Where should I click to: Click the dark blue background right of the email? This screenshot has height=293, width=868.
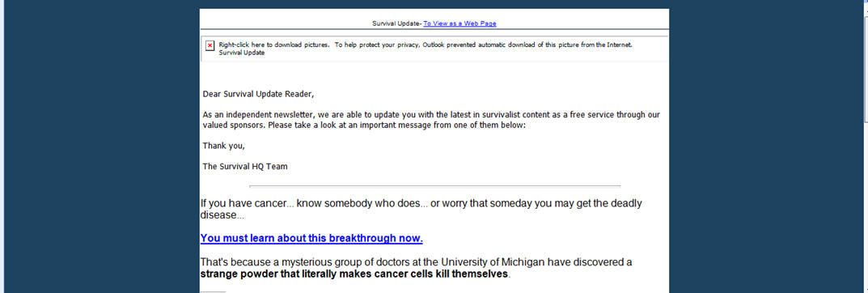click(x=765, y=146)
